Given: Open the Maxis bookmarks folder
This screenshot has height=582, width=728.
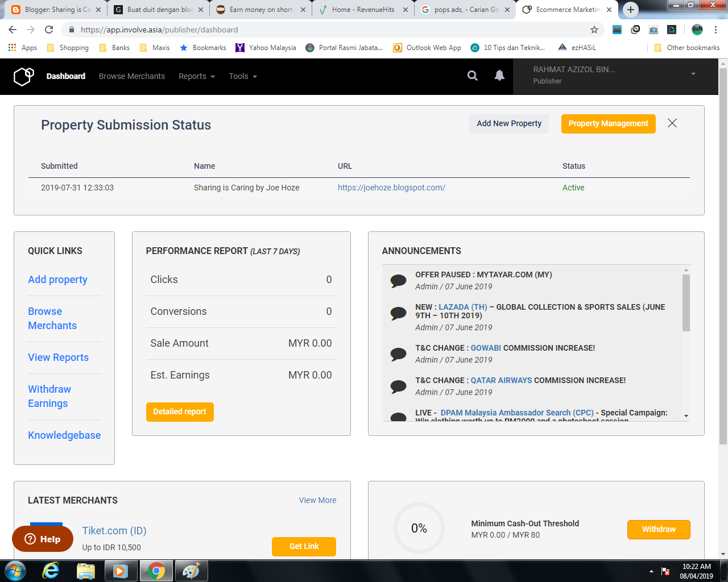Looking at the screenshot, I should [x=155, y=48].
